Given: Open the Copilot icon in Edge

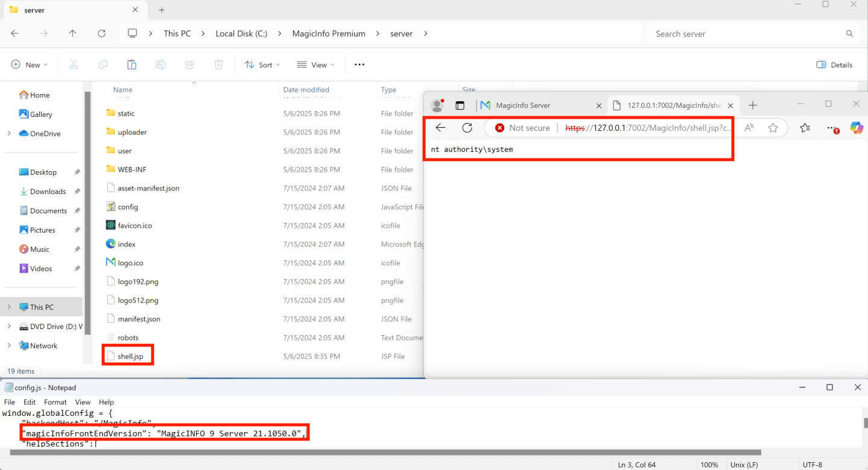Looking at the screenshot, I should pyautogui.click(x=857, y=128).
